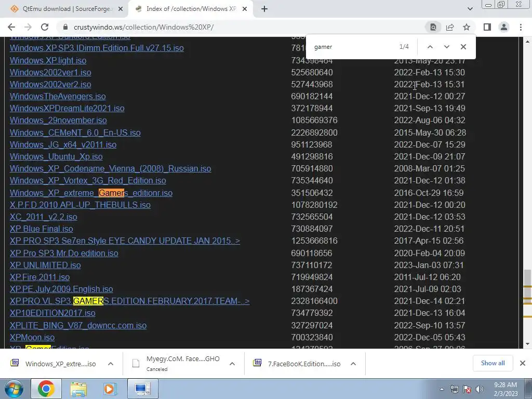This screenshot has width=532, height=399.
Task: Click the find-in-page search icon in toolbar
Action: (433, 27)
